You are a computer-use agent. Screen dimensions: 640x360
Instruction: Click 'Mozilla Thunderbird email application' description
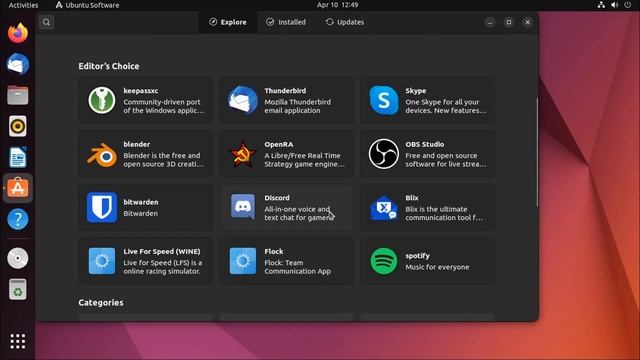pos(298,106)
